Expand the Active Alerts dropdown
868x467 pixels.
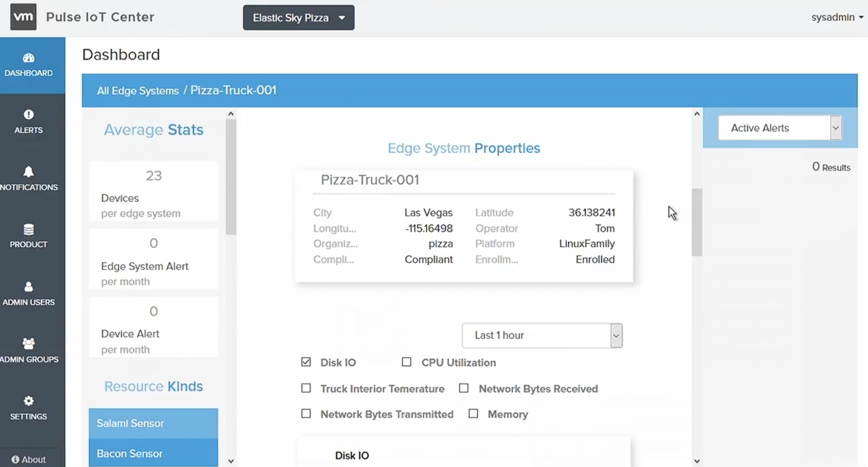click(x=780, y=128)
